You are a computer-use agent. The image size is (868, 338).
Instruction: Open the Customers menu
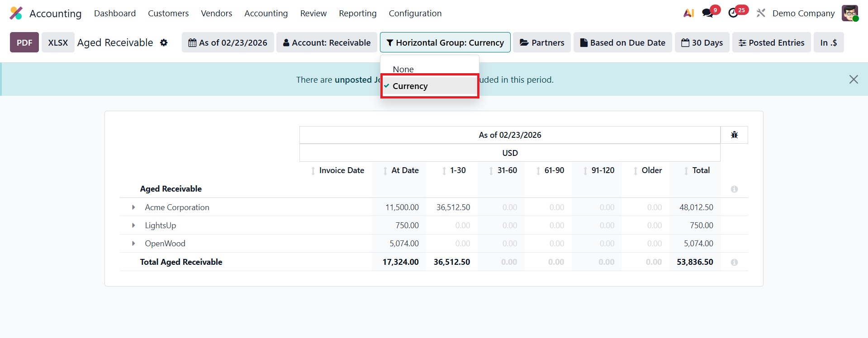[168, 13]
